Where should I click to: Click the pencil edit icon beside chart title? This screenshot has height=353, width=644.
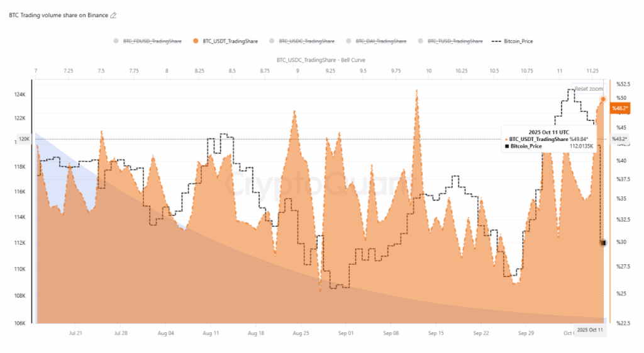[113, 15]
